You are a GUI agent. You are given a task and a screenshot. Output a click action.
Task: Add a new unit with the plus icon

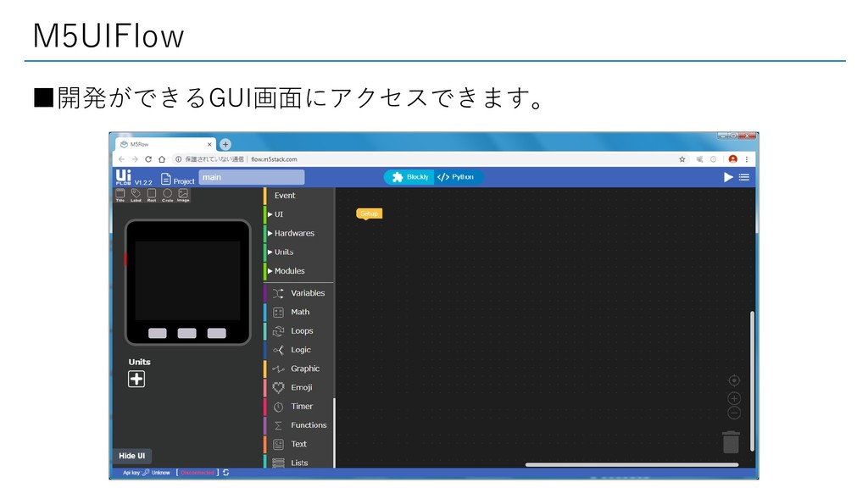pyautogui.click(x=136, y=379)
